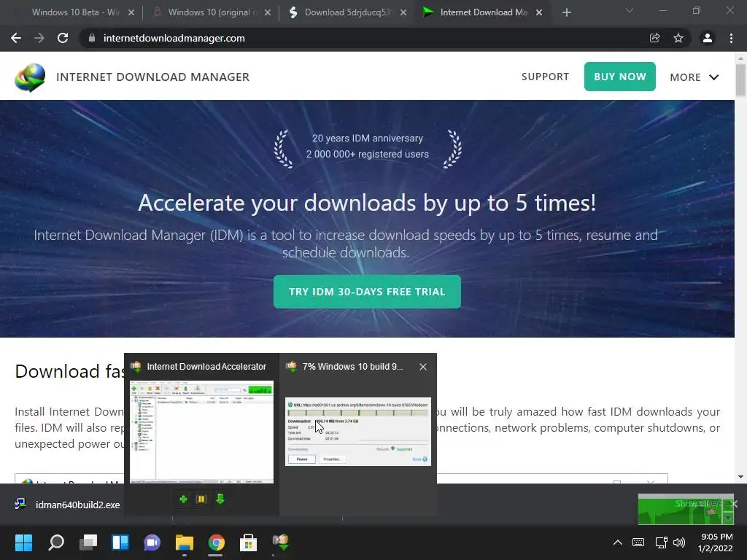Switch to Windows 10 Beta tab

pos(75,12)
